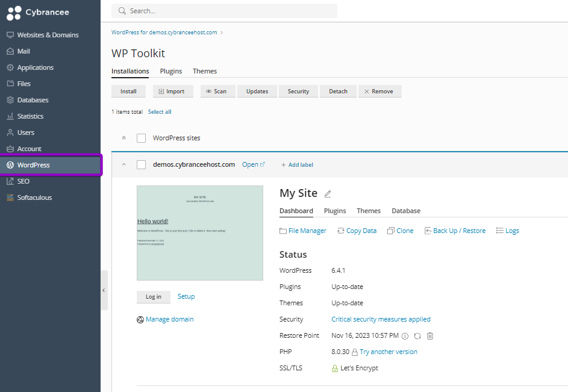Click the Detach button

click(x=338, y=92)
